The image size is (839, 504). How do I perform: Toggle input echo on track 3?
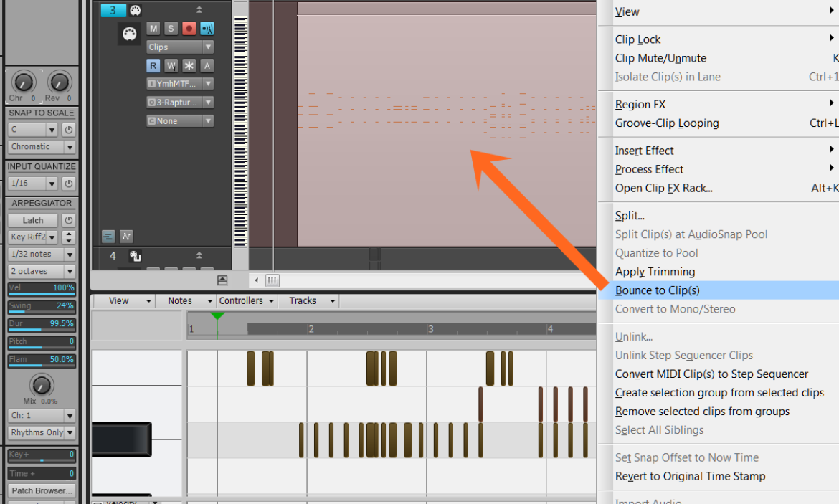pyautogui.click(x=207, y=29)
